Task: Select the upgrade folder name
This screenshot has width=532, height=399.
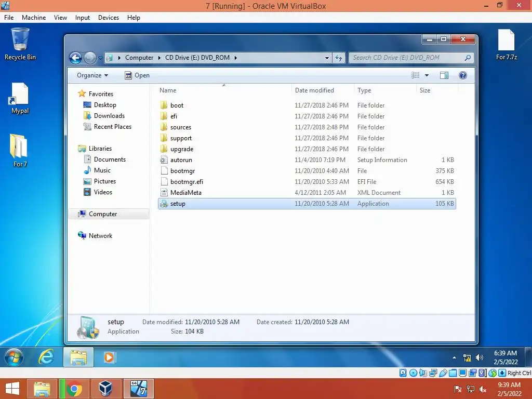Action: tap(182, 149)
